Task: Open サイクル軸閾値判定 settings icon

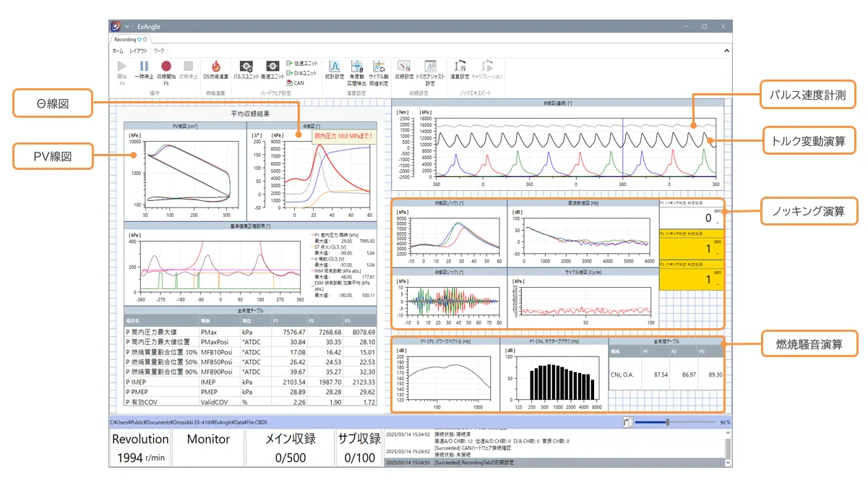Action: [379, 67]
